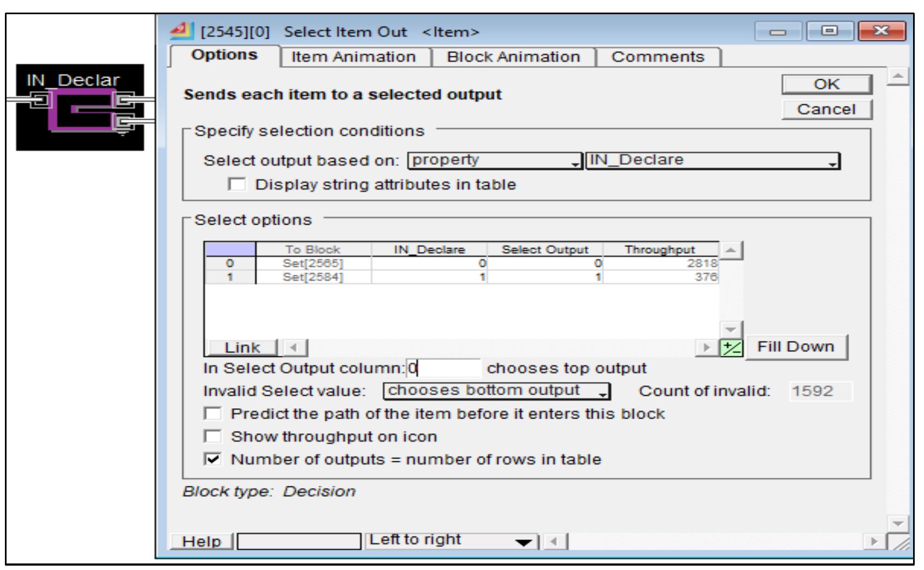Click in the Select Output column field
The width and height of the screenshot is (924, 570).
pyautogui.click(x=443, y=369)
